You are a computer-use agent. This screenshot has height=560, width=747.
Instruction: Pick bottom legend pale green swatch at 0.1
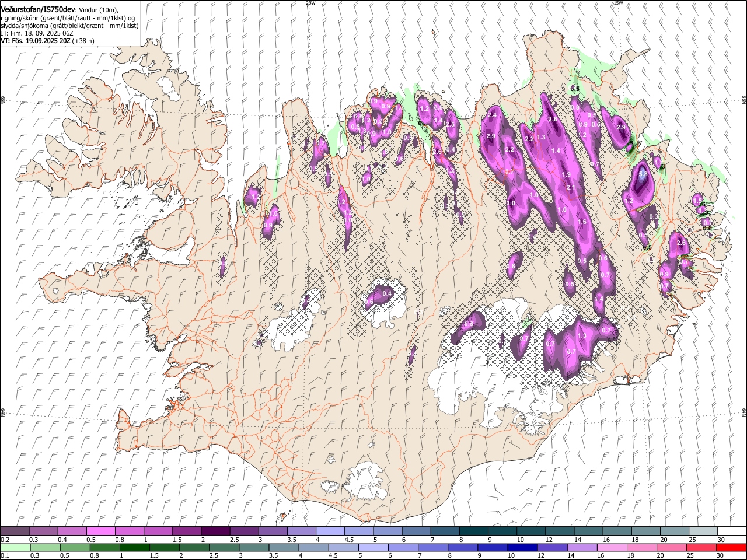(x=15, y=547)
